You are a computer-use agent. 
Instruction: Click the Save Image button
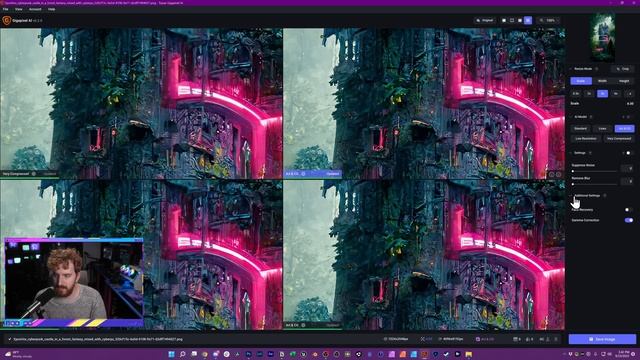click(x=602, y=339)
